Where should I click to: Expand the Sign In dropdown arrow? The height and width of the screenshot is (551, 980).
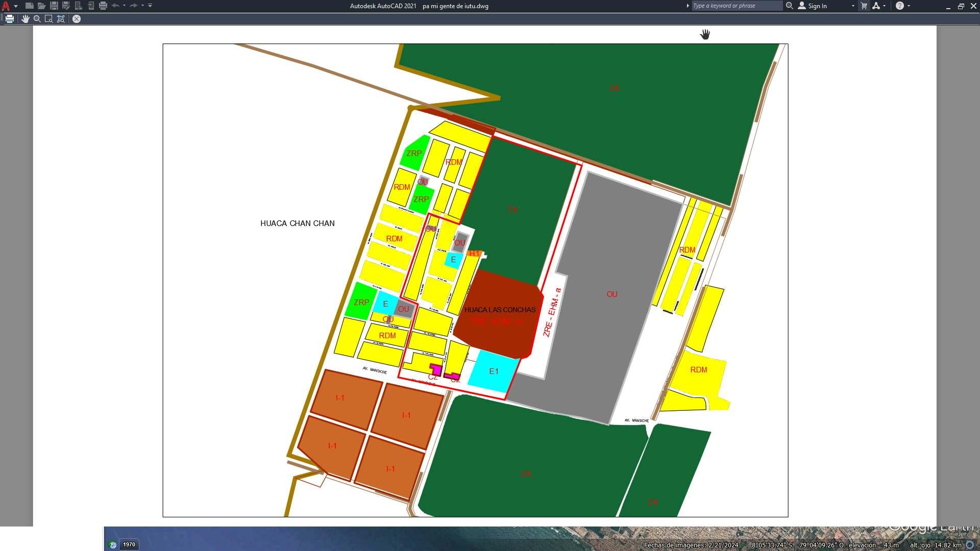pos(852,6)
